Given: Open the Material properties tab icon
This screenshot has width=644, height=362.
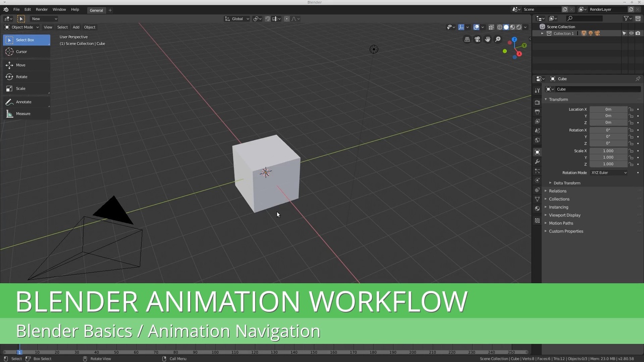Looking at the screenshot, I should click(x=537, y=208).
